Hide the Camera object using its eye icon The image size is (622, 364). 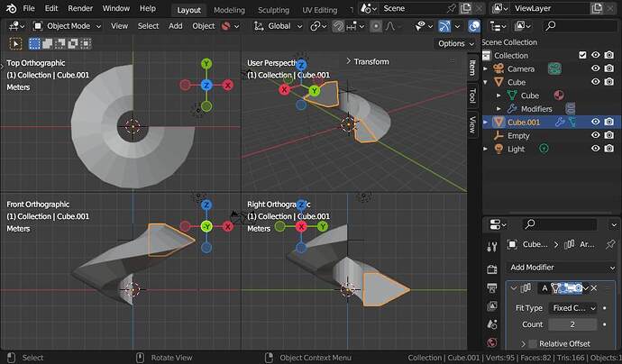point(596,68)
